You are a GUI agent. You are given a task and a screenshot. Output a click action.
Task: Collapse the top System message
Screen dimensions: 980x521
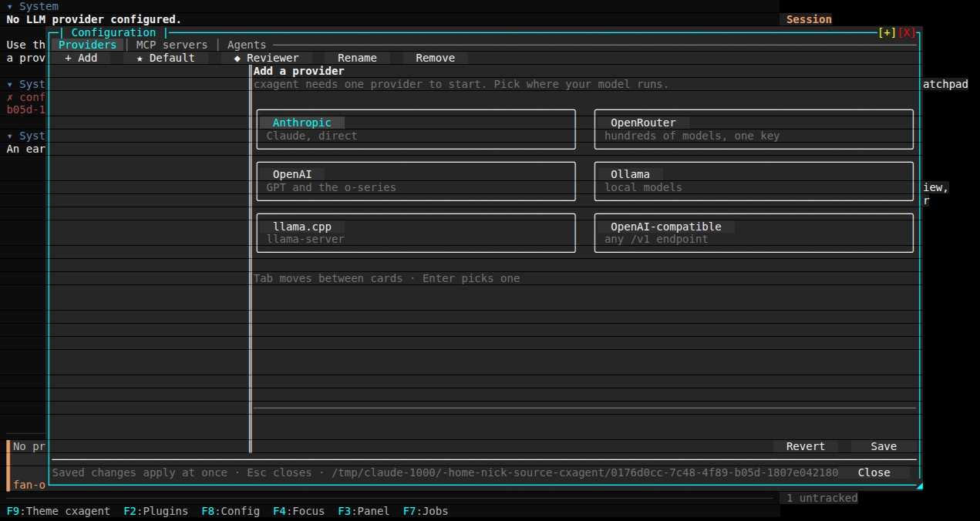click(10, 6)
